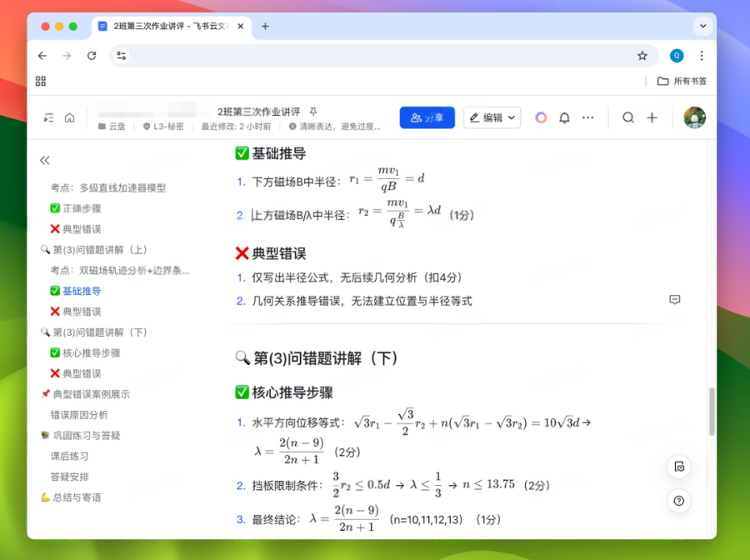750x560 pixels.
Task: Bookmark this page with the star
Action: (642, 56)
